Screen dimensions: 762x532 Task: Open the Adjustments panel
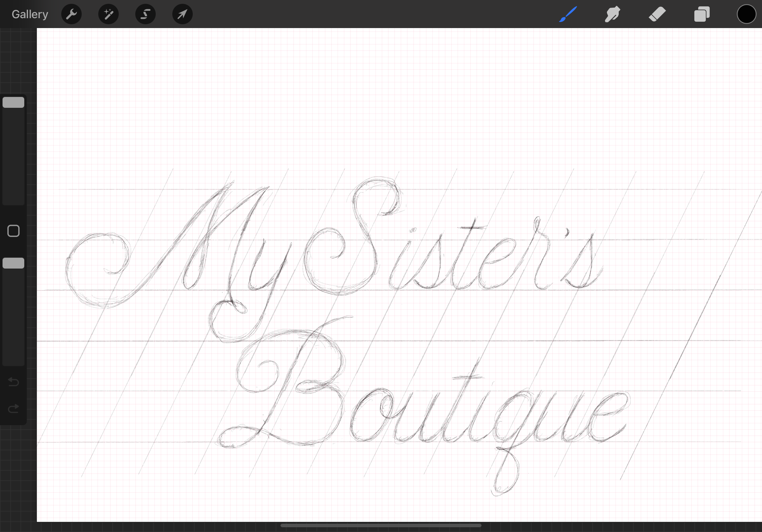click(x=108, y=14)
